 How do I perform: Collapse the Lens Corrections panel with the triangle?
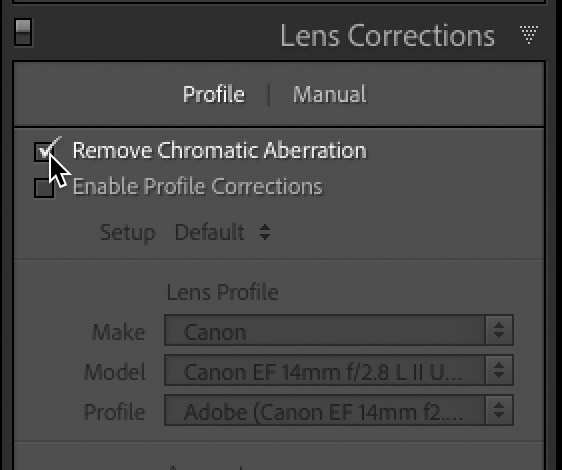click(x=529, y=34)
